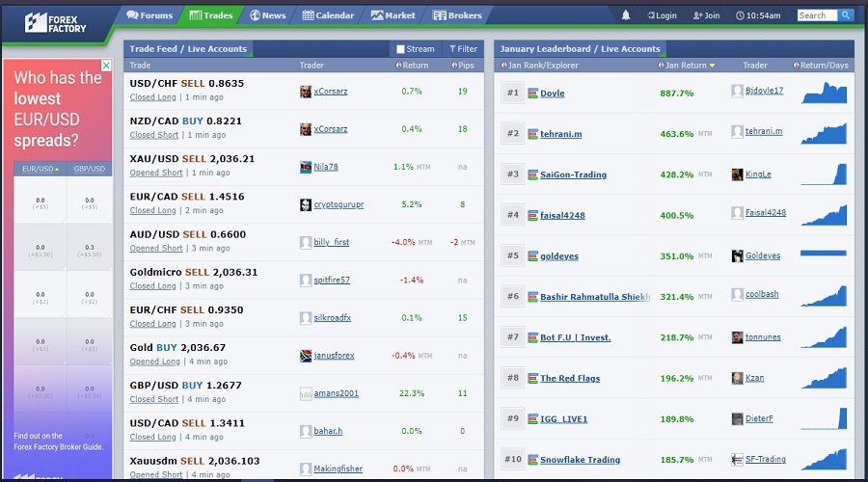Open xCorsarz avatar on USD/CHF trade

(306, 92)
